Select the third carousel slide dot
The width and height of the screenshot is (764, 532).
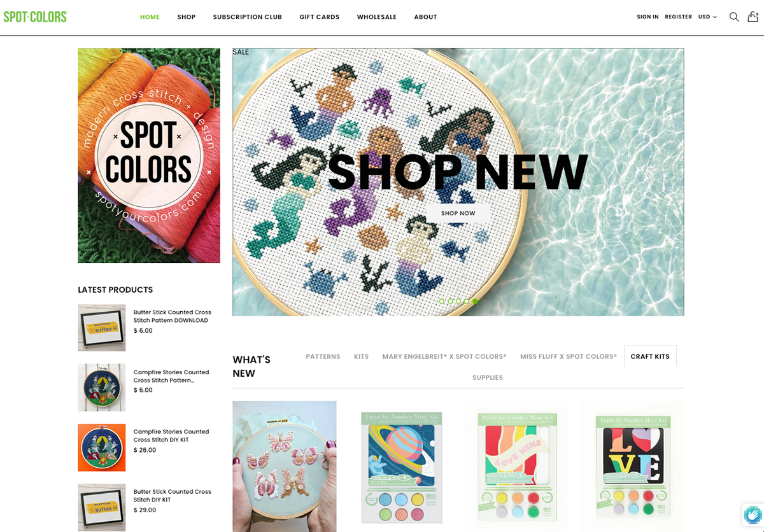click(458, 301)
